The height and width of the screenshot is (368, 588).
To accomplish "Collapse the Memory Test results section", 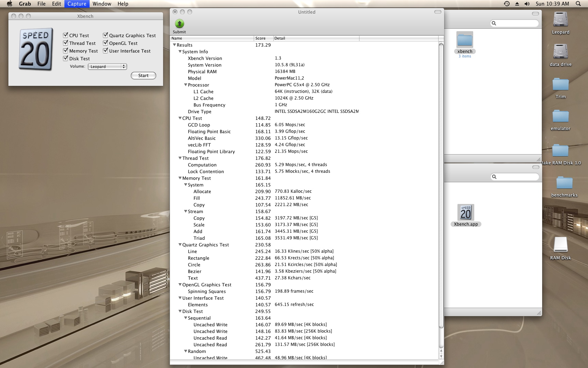I will 180,178.
